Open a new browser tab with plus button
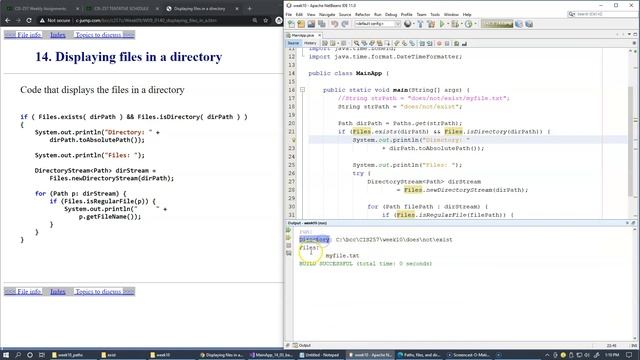 pyautogui.click(x=249, y=8)
